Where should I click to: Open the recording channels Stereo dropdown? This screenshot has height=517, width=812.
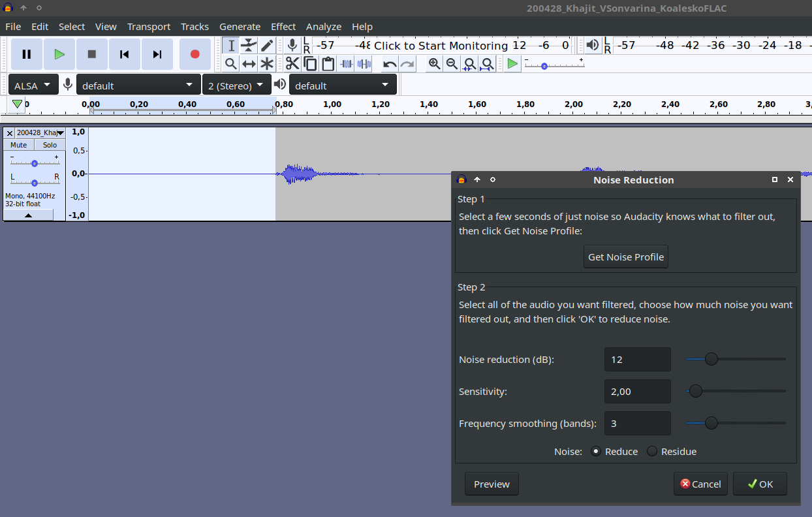coord(236,85)
